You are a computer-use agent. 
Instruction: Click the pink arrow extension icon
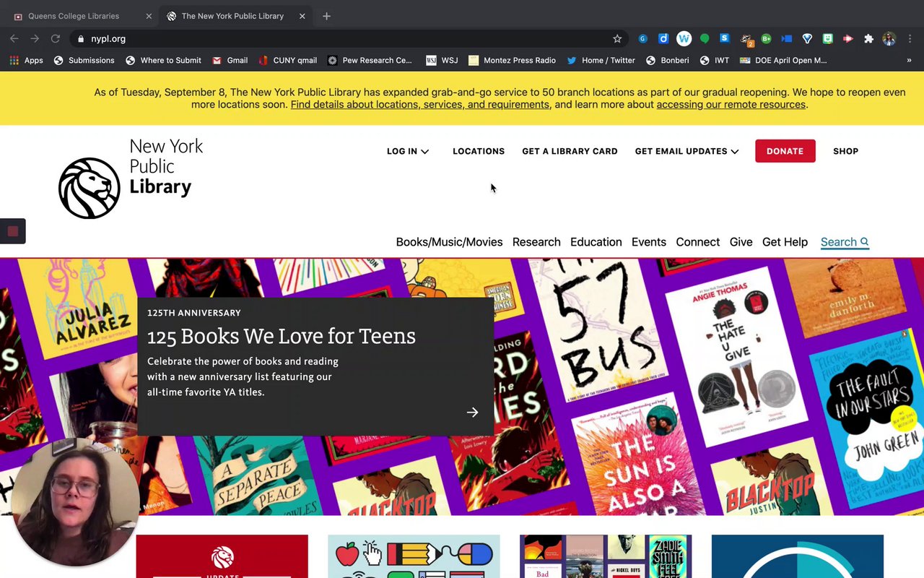(x=848, y=38)
